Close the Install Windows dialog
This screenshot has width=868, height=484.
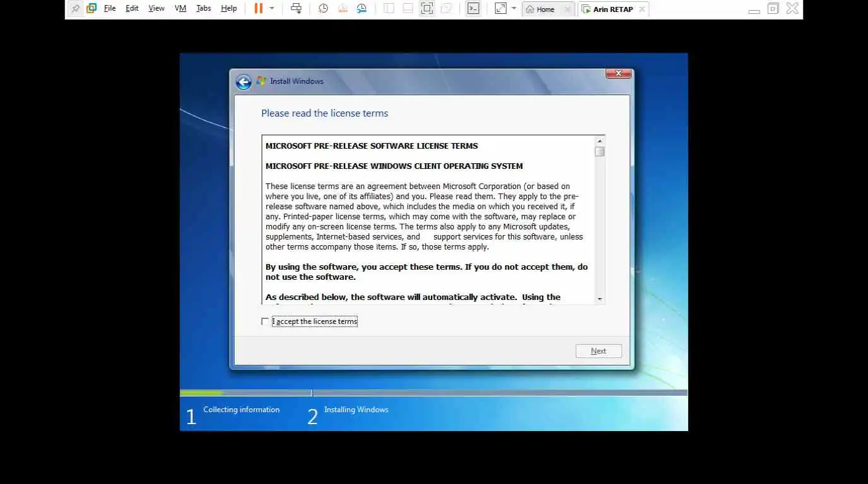tap(618, 74)
